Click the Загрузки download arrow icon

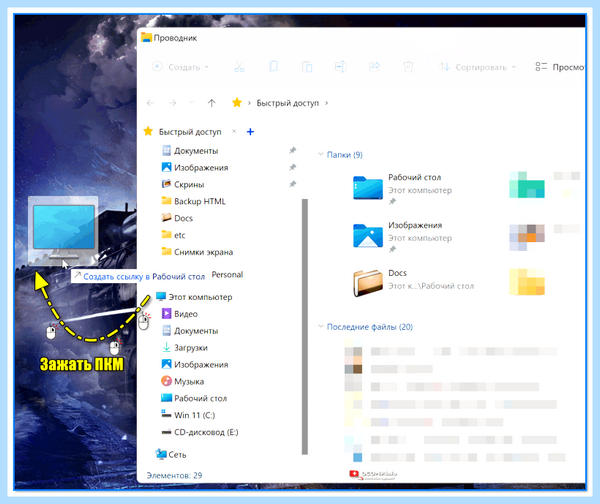click(166, 347)
